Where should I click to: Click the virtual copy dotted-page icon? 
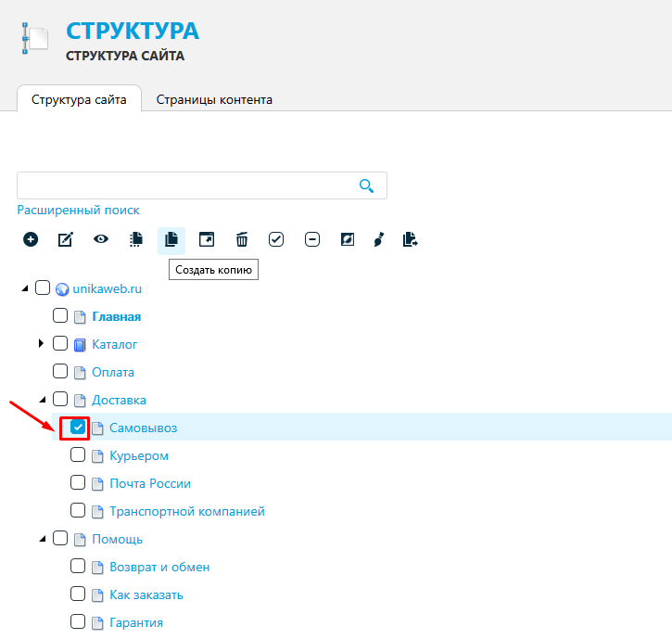click(136, 239)
